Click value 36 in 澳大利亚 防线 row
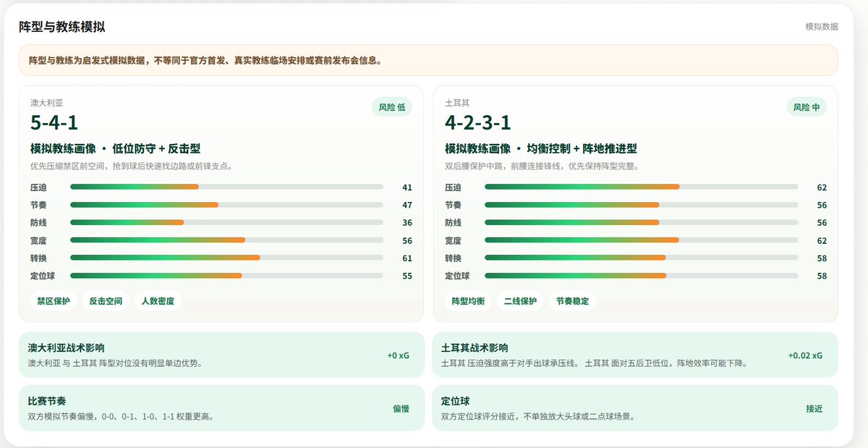 click(407, 223)
